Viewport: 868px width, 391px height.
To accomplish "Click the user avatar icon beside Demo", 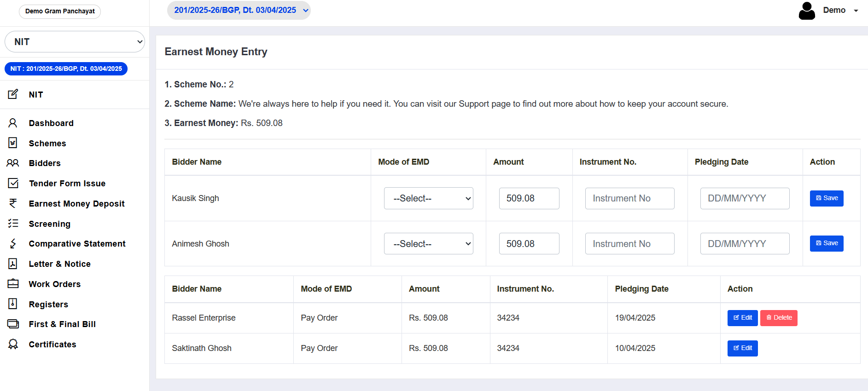I will [807, 11].
